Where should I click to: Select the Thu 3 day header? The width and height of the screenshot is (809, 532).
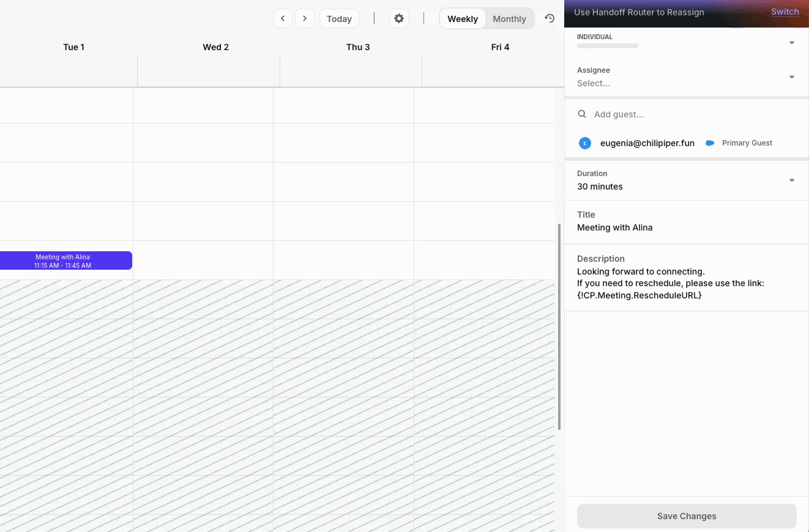click(x=358, y=47)
